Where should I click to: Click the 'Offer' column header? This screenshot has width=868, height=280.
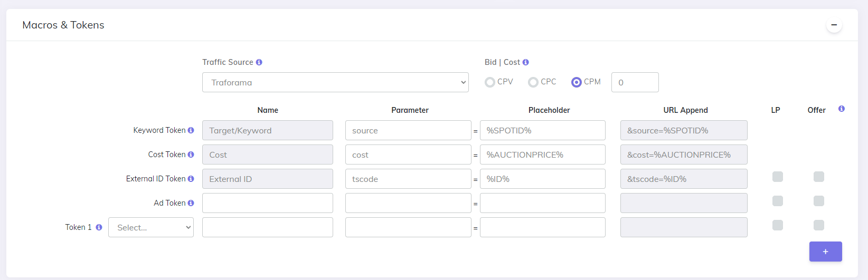(816, 110)
